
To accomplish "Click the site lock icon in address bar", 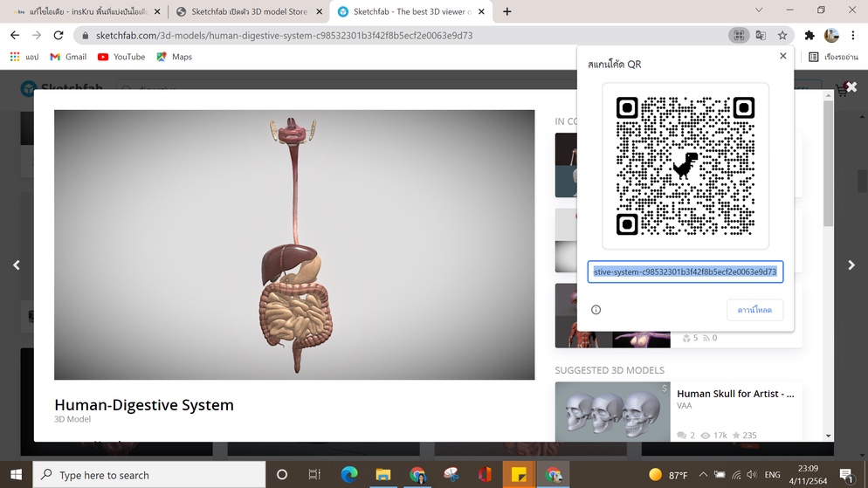I will tap(85, 36).
